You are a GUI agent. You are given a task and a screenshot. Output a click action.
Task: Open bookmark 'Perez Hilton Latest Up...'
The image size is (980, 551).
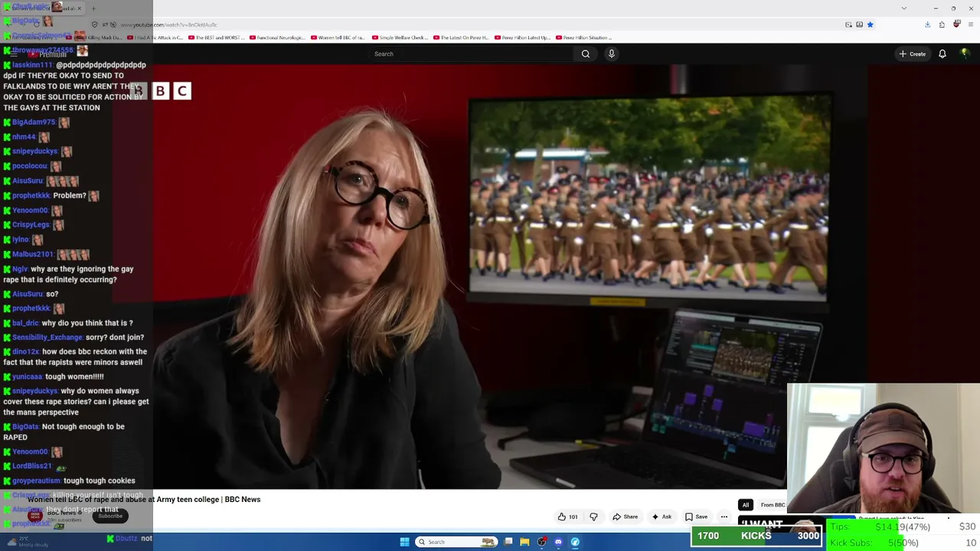(522, 37)
